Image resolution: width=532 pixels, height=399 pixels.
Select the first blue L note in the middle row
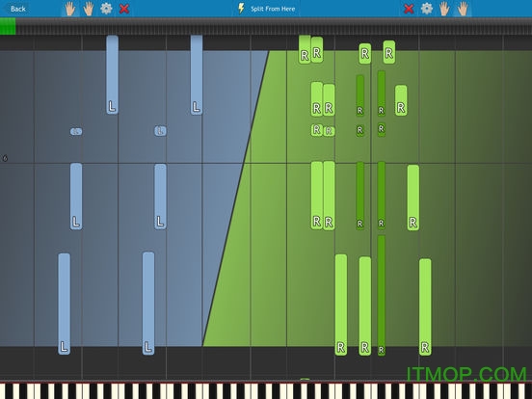pos(76,197)
